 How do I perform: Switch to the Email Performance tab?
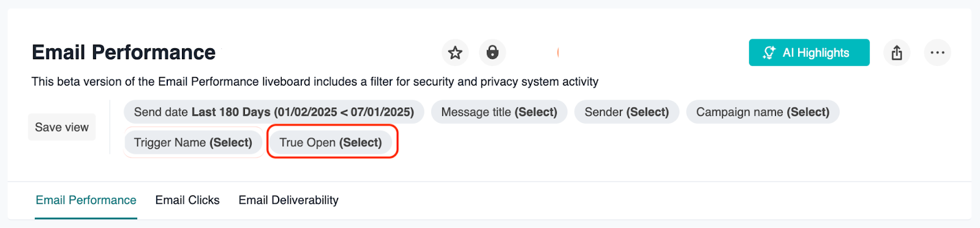[x=86, y=200]
